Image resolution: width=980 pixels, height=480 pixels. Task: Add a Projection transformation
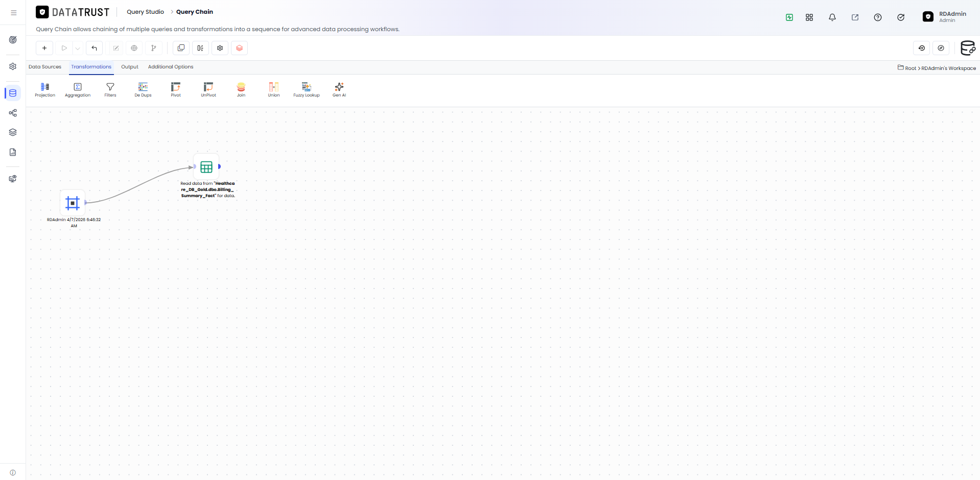coord(45,89)
